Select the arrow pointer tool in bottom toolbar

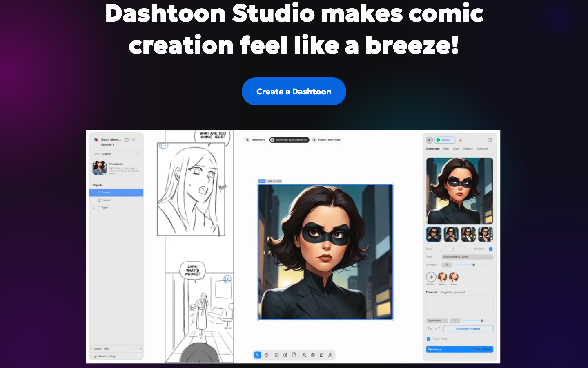click(x=258, y=355)
